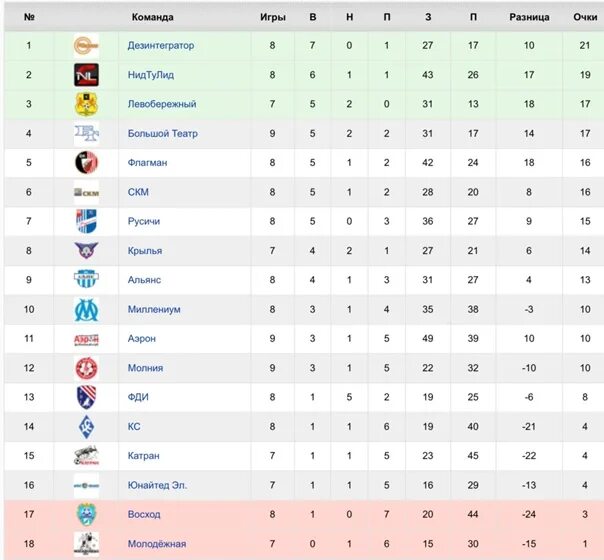Open the Юнайтед Эл. team link
The width and height of the screenshot is (604, 560).
[x=157, y=485]
